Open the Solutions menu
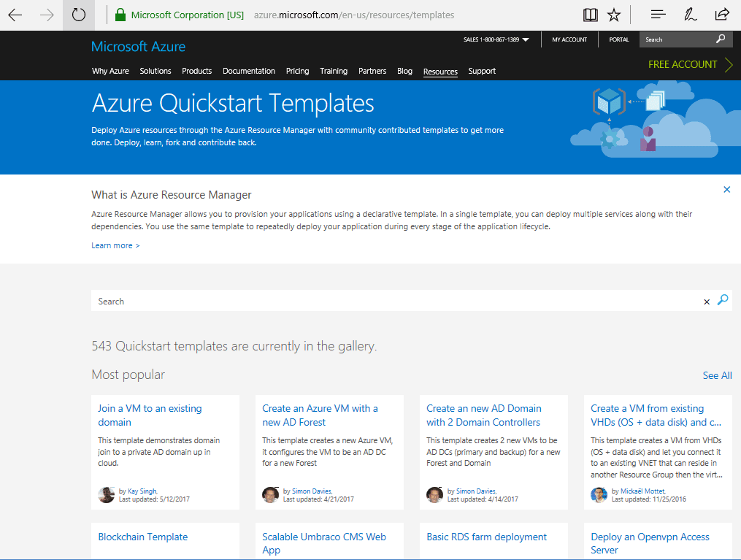 tap(155, 71)
